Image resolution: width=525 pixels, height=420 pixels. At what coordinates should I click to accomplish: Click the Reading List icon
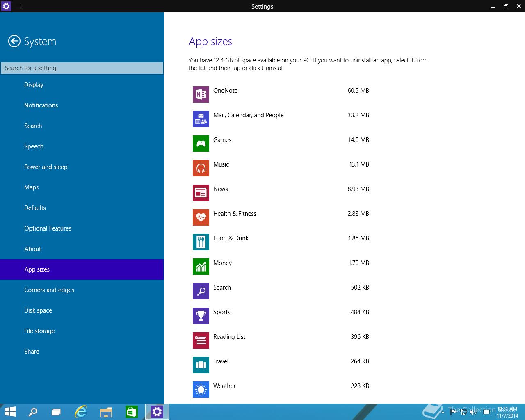201,340
